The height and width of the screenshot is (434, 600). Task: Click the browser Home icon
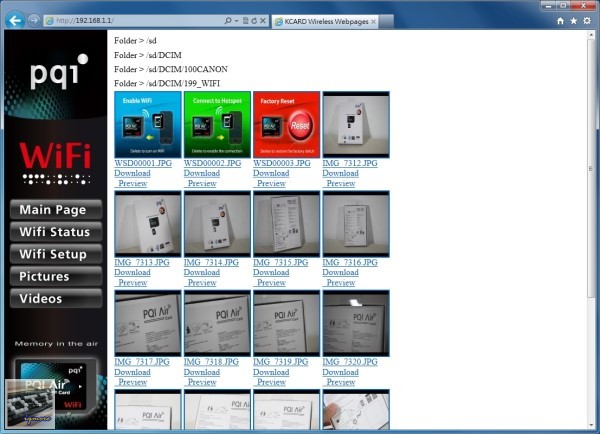point(560,21)
